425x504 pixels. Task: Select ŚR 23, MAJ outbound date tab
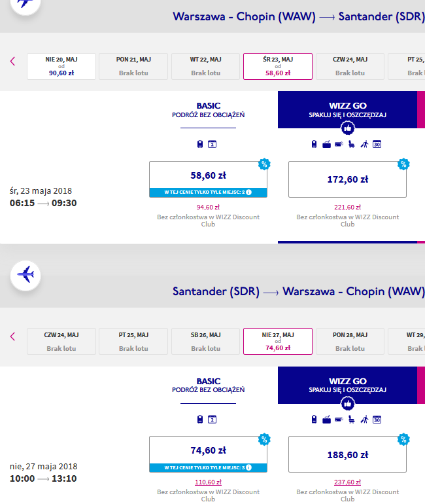tap(278, 66)
